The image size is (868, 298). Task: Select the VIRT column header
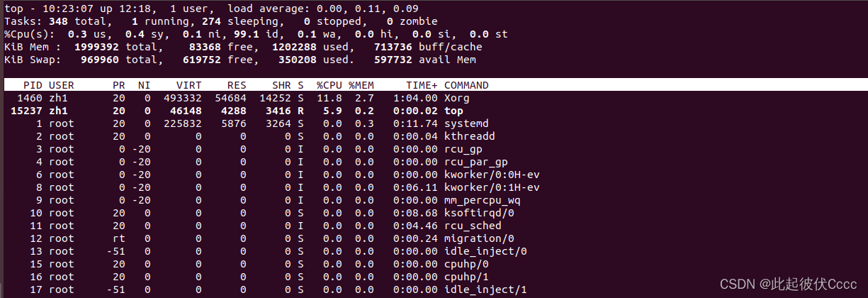click(188, 85)
